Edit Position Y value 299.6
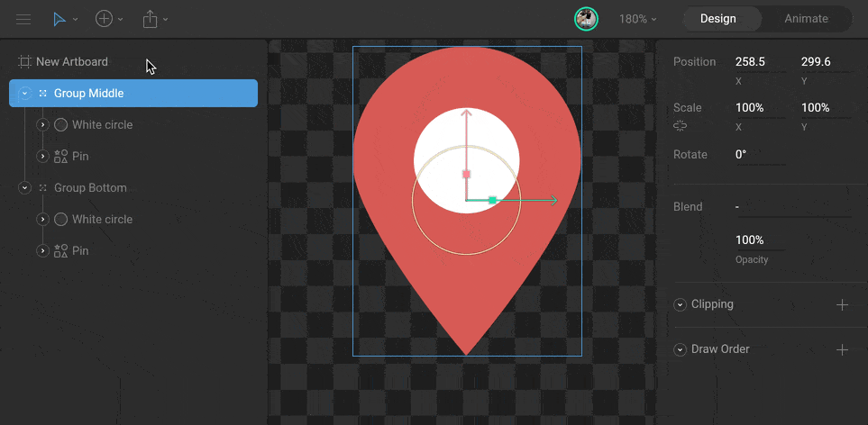This screenshot has width=868, height=425. tap(826, 62)
